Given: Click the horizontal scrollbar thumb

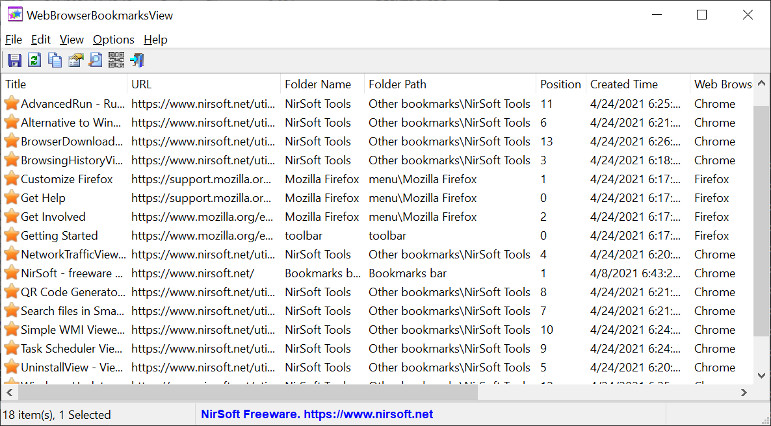Looking at the screenshot, I should coord(248,393).
